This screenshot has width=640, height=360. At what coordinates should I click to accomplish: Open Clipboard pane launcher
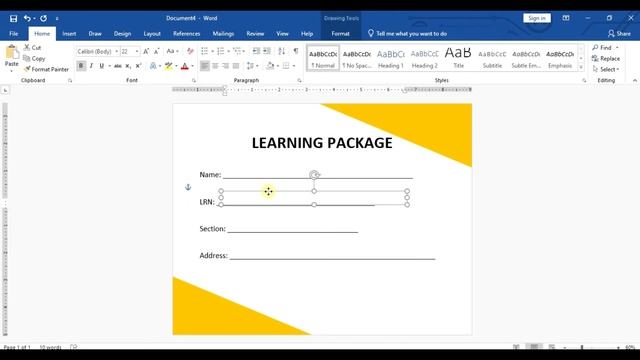70,80
